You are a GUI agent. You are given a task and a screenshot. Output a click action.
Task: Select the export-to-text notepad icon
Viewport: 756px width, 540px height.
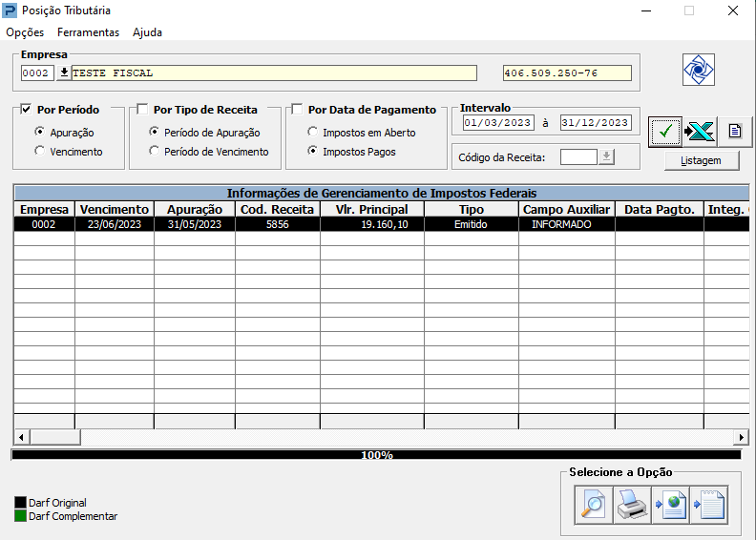[709, 505]
